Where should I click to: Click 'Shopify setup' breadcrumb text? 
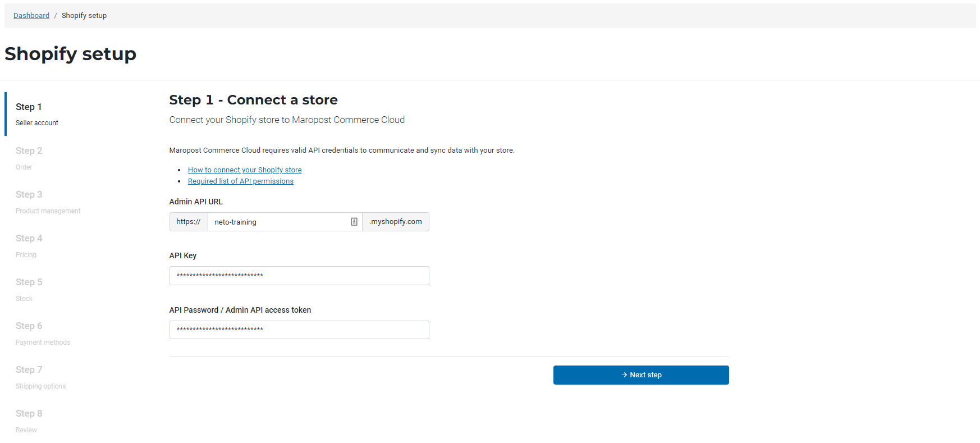click(x=84, y=16)
